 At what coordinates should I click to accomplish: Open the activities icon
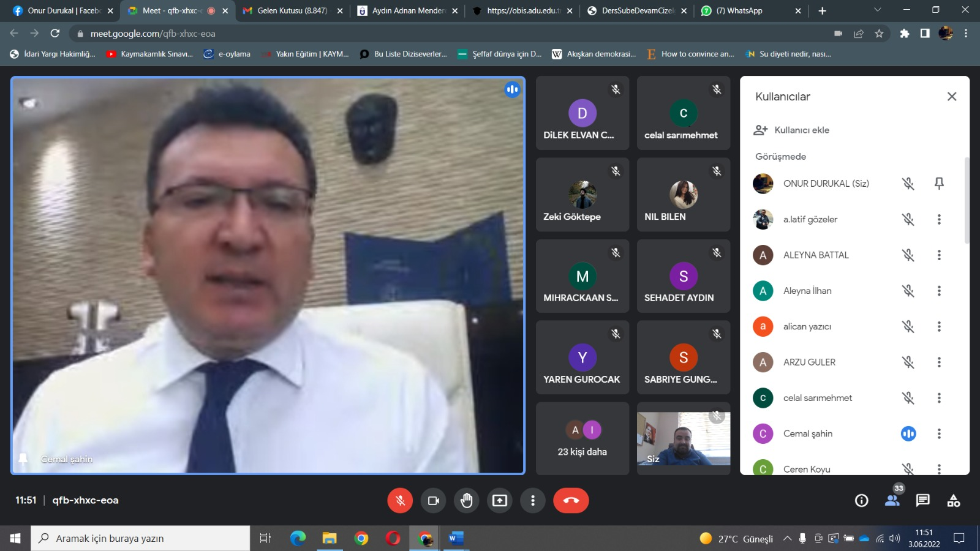tap(953, 501)
